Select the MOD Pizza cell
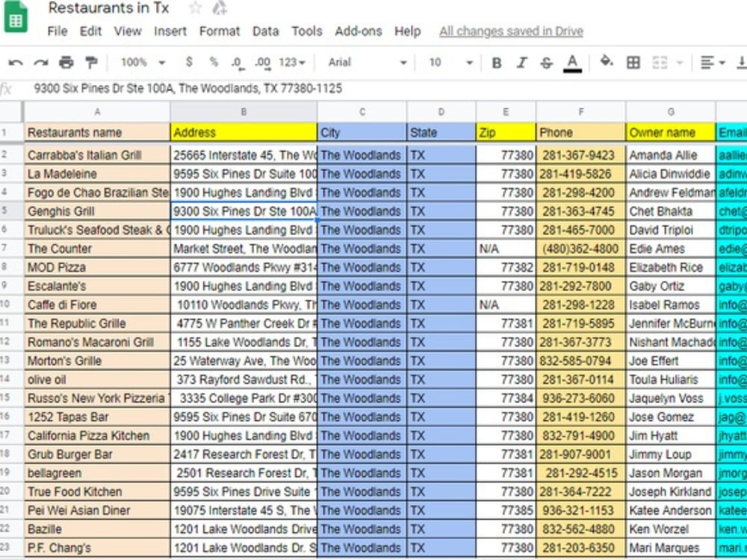The width and height of the screenshot is (747, 560). click(x=97, y=267)
